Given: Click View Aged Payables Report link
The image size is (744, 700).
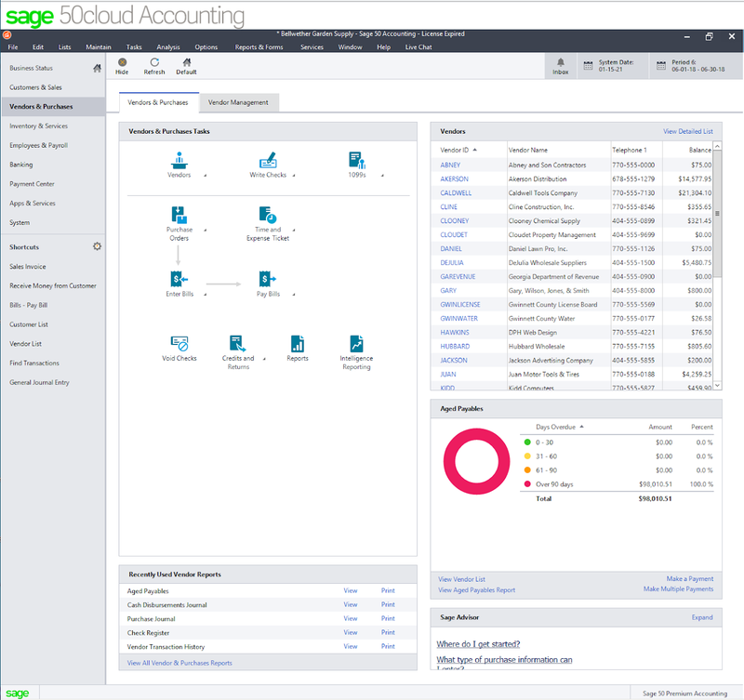Looking at the screenshot, I should [x=476, y=590].
